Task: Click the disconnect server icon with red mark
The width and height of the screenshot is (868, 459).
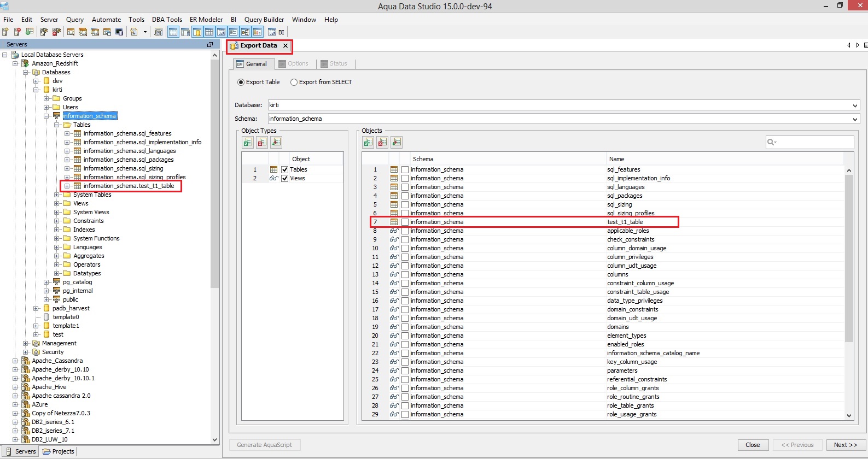Action: [56, 32]
